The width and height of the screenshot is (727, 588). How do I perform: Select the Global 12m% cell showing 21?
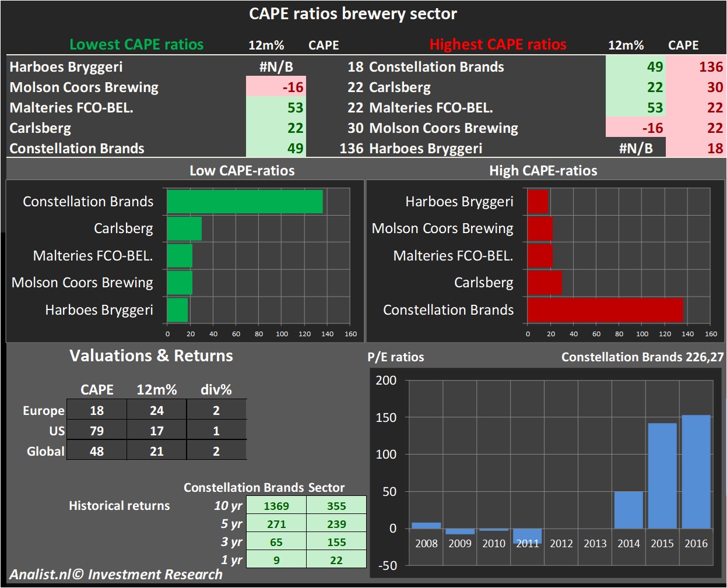[x=156, y=451]
